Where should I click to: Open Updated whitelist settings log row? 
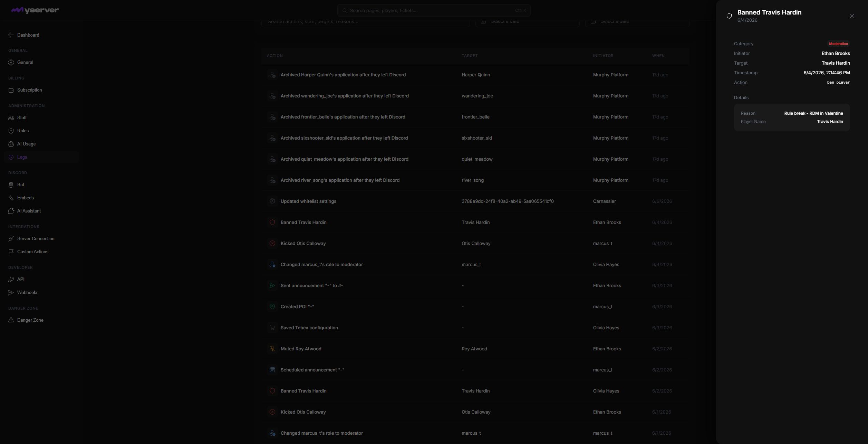click(475, 201)
